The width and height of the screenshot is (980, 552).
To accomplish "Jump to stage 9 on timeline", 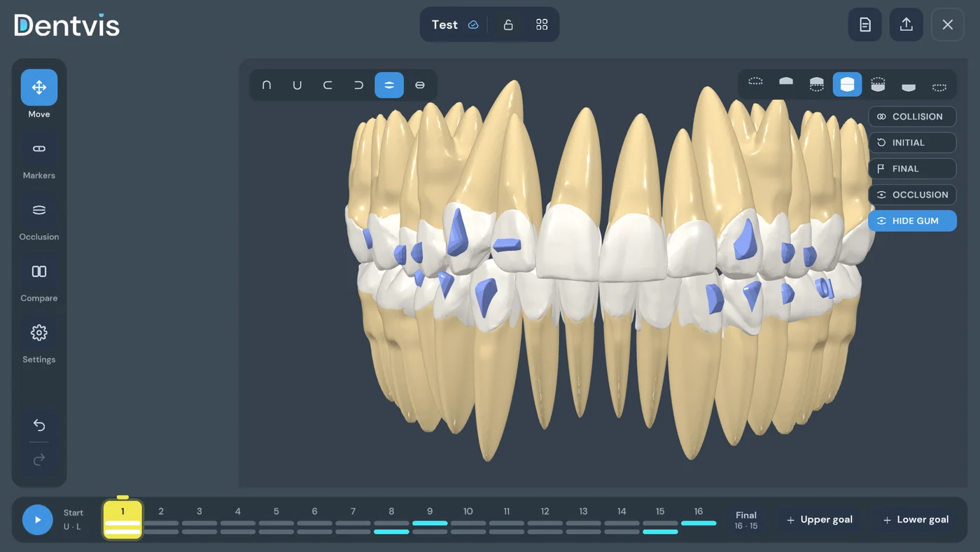I will click(430, 521).
